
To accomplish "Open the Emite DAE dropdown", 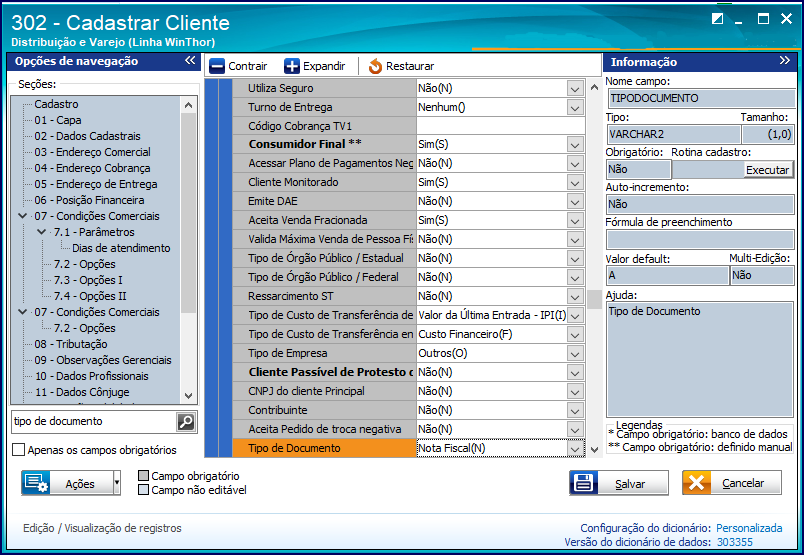I will click(575, 202).
